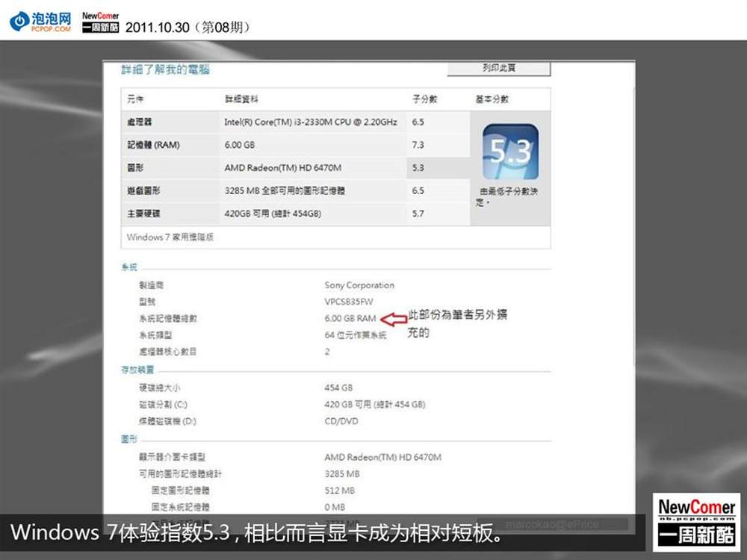
Task: Select the VPCSB35FW model value
Action: [x=349, y=302]
